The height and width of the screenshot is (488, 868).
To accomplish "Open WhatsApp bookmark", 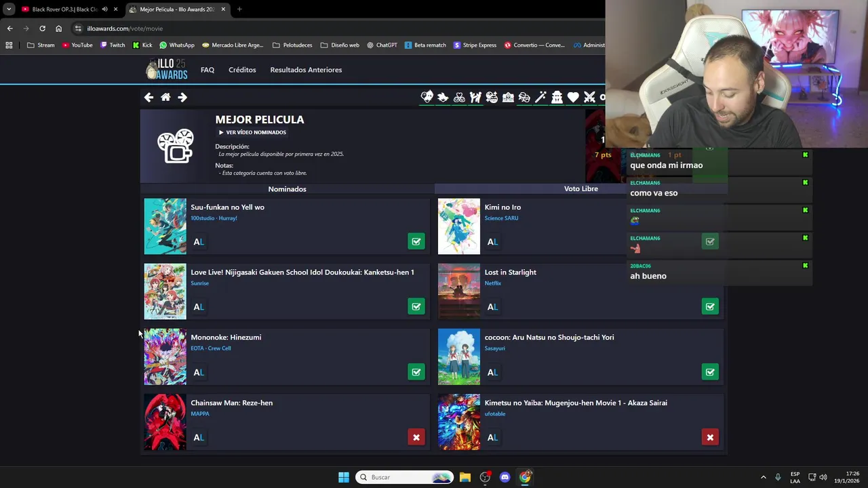I will 177,45.
